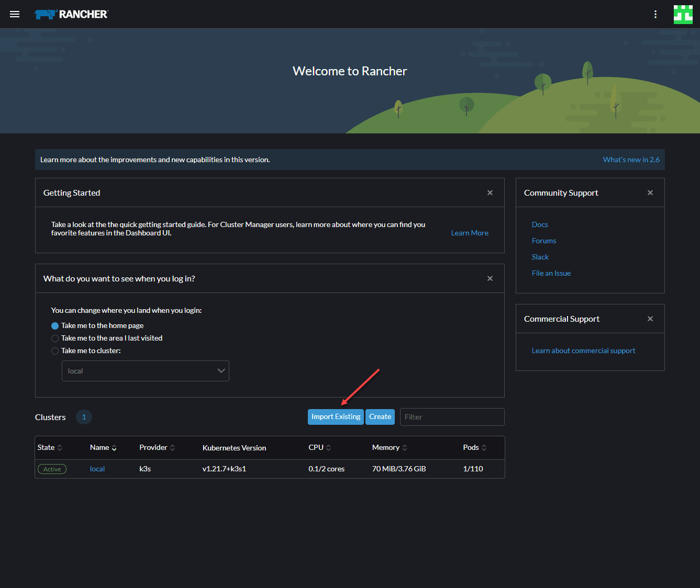The image size is (700, 588).
Task: Click the clusters count badge
Action: pos(84,417)
